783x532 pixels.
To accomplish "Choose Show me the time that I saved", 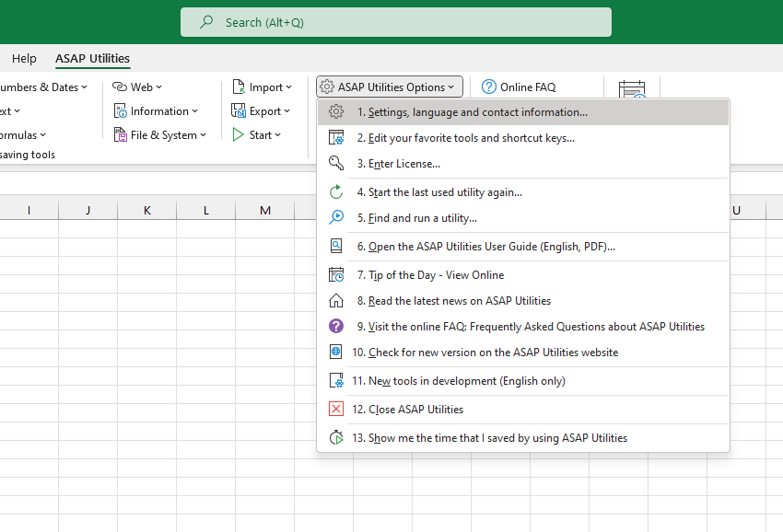I will (x=523, y=438).
